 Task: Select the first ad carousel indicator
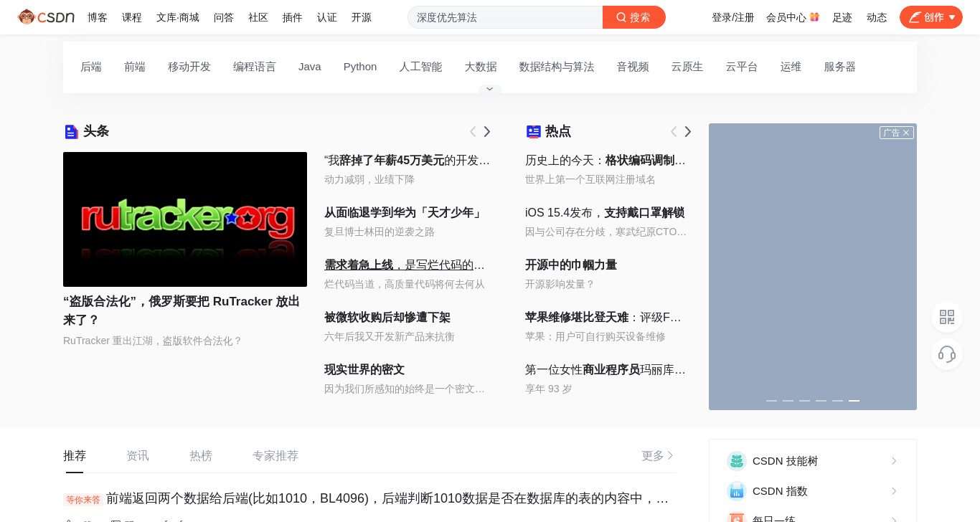(x=771, y=401)
